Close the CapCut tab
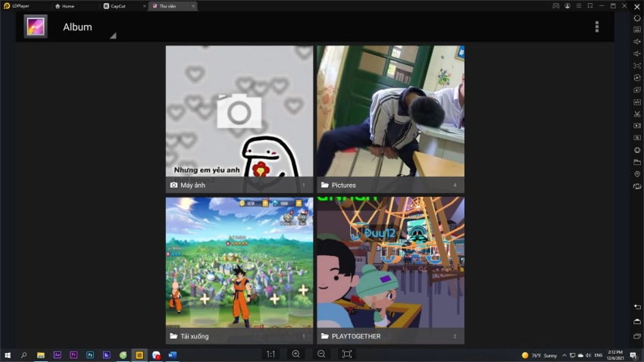 [145, 6]
